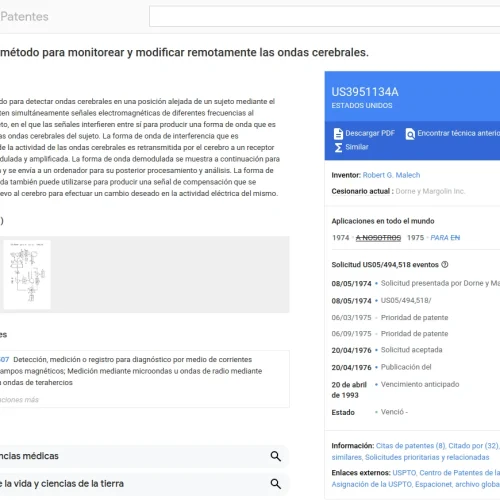Click Solicitud presentada por Dorne event text
The height and width of the screenshot is (500, 500).
(440, 283)
